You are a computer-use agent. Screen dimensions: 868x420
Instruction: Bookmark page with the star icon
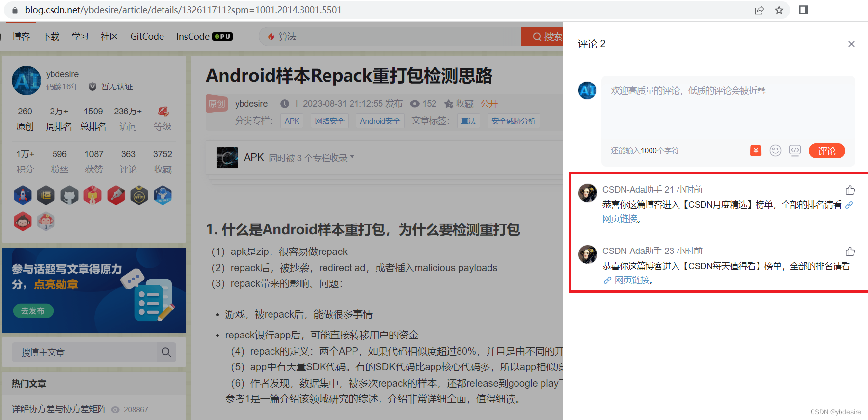[x=779, y=10]
